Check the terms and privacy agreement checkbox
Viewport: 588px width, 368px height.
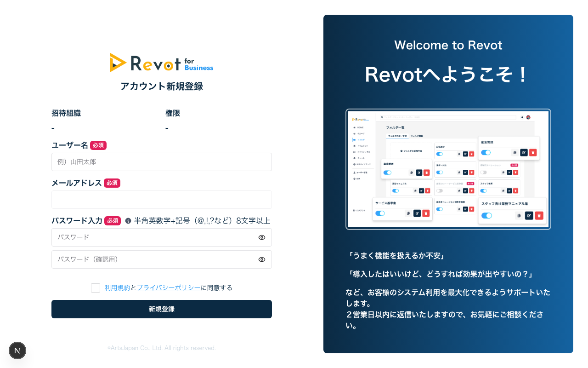tap(96, 288)
